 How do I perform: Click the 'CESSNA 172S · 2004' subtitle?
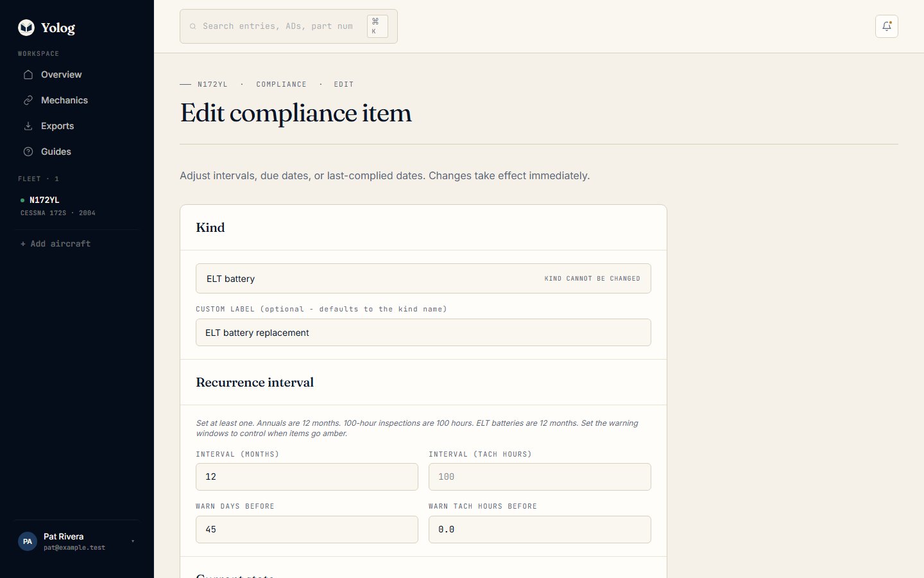(58, 213)
